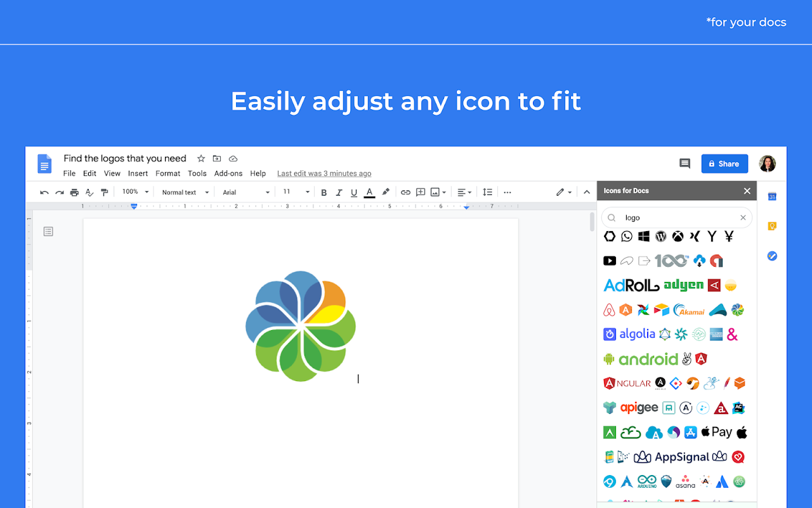The image size is (812, 508).
Task: Open the Add-ons menu
Action: (x=228, y=173)
